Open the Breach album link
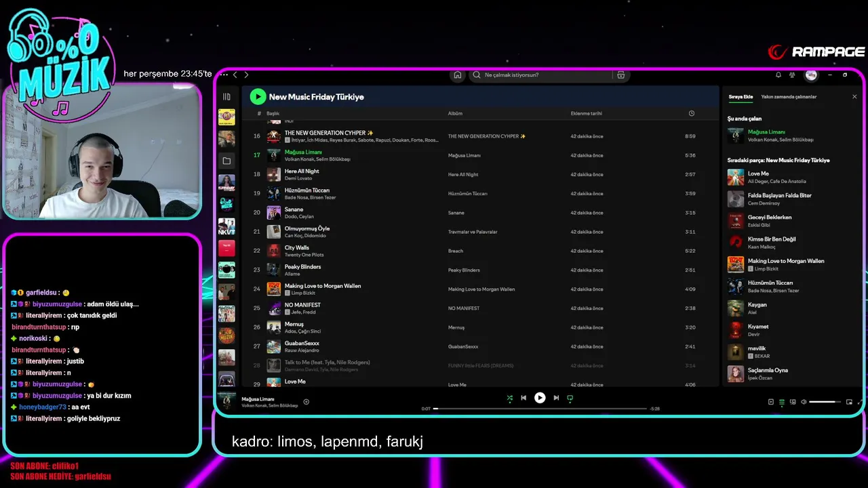The width and height of the screenshot is (868, 488). pos(456,251)
